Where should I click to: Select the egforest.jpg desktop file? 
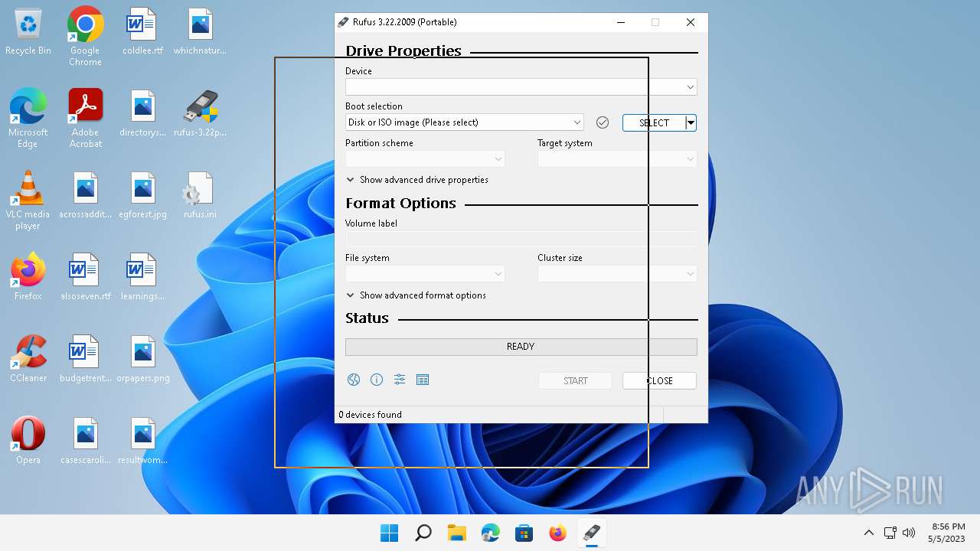[142, 196]
